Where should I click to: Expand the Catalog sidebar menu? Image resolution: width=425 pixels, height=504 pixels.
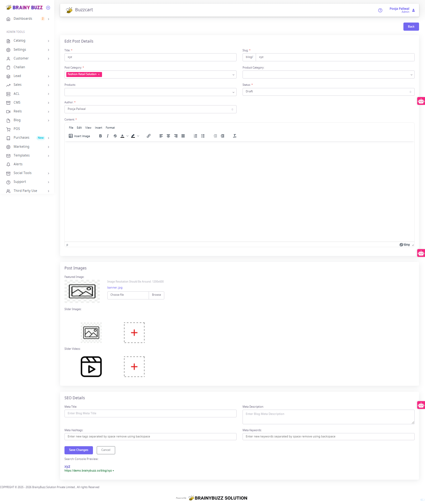click(28, 41)
